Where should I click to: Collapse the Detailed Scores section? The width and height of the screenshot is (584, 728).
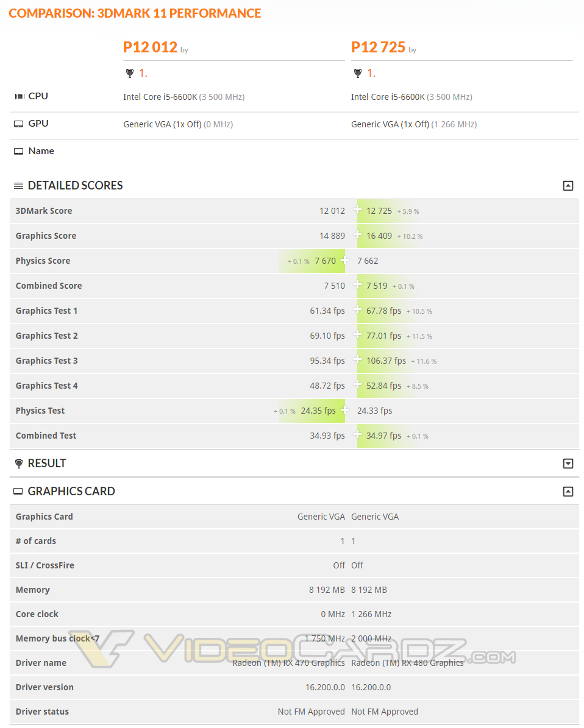pos(568,186)
